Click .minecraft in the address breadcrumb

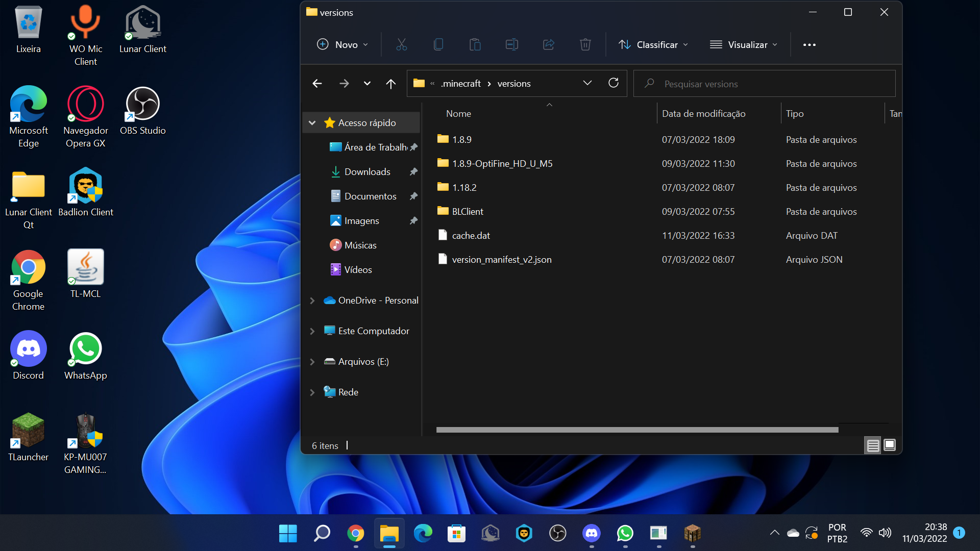[x=461, y=84]
